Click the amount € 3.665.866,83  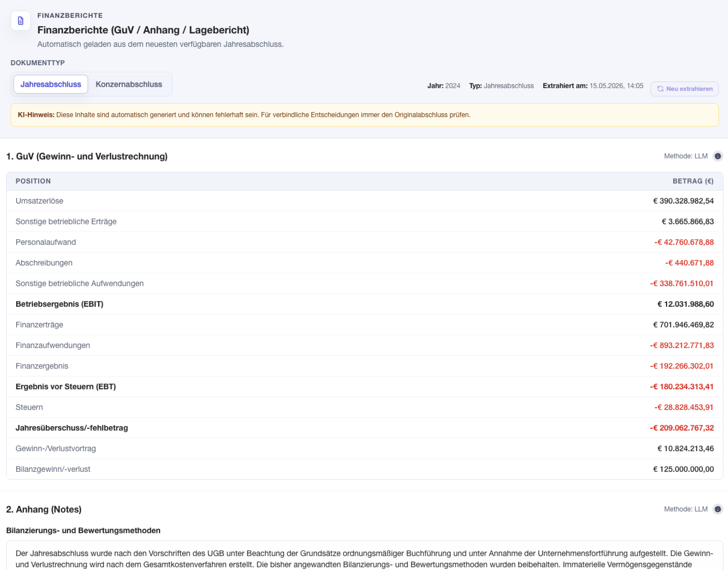[x=688, y=222]
